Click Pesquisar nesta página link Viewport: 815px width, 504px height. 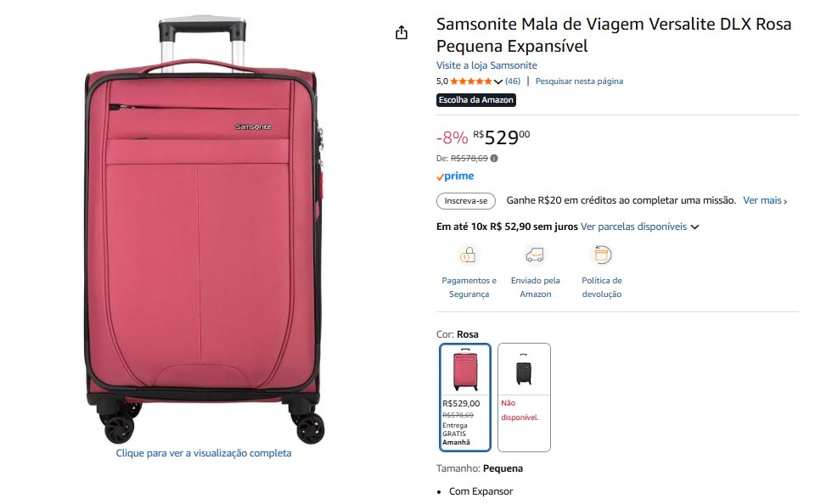coord(579,81)
